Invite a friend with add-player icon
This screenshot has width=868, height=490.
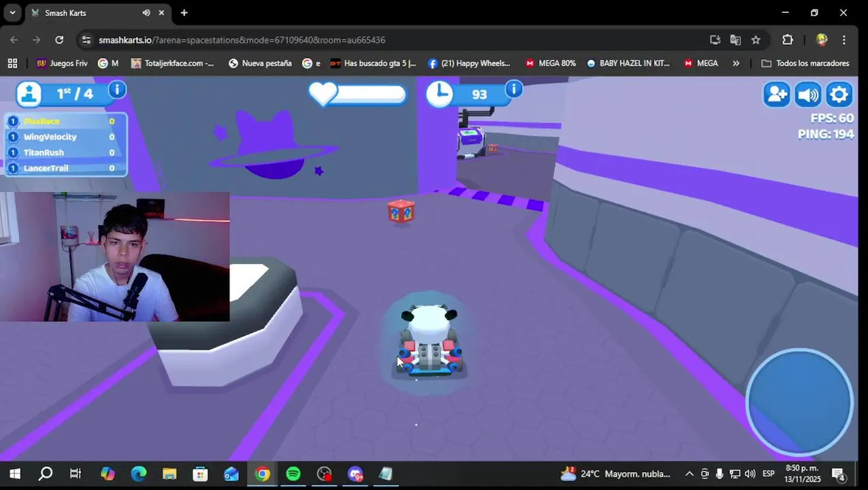coord(777,94)
